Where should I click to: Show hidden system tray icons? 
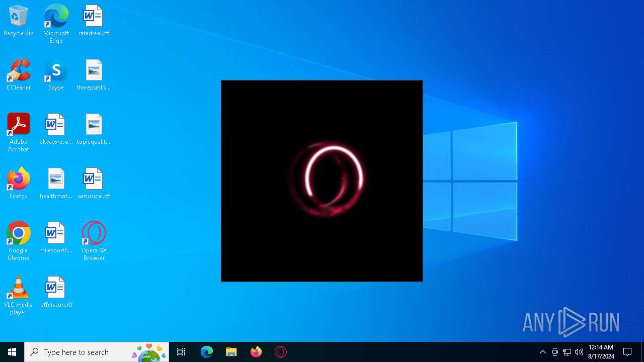(x=542, y=352)
